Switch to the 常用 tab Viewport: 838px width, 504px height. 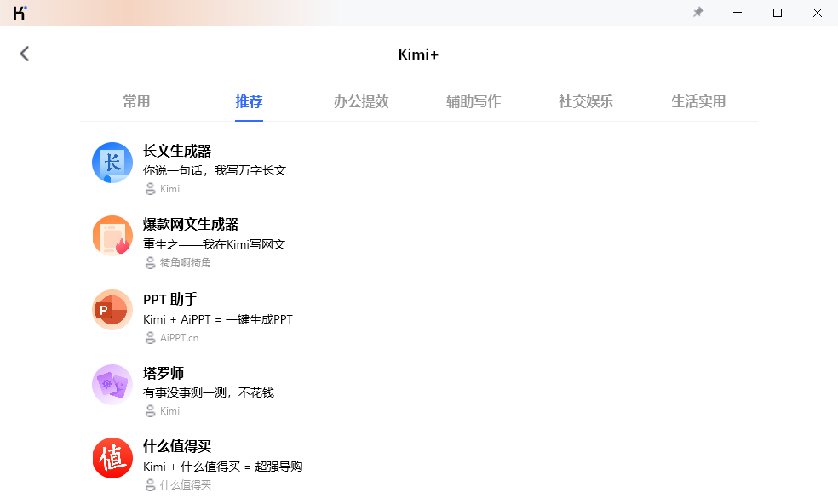(x=136, y=101)
